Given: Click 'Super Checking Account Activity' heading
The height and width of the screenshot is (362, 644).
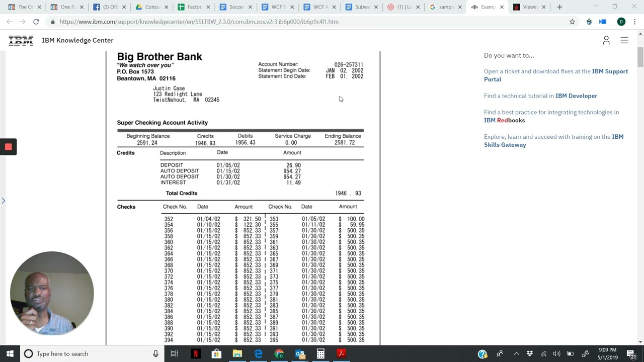Looking at the screenshot, I should [163, 123].
